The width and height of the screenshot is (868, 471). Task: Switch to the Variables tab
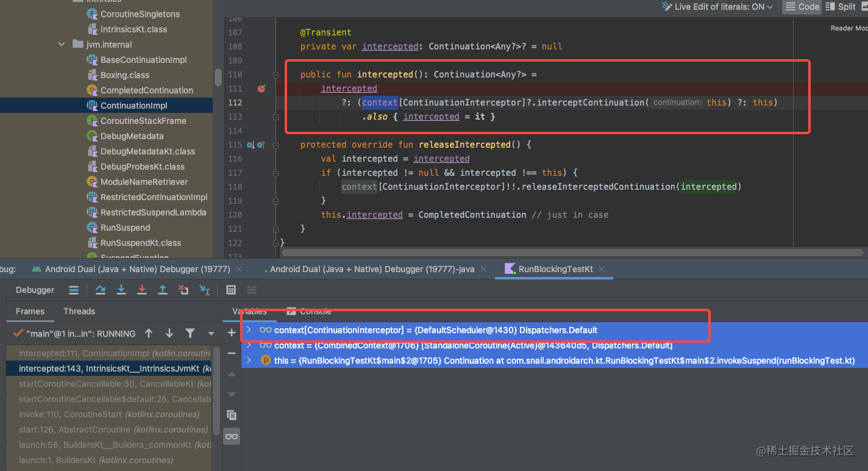[249, 311]
